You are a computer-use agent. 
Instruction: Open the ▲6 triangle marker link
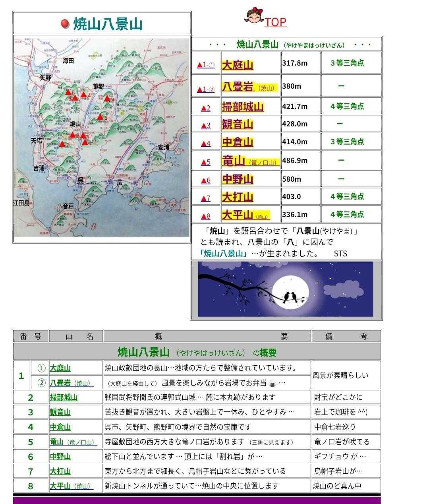[x=206, y=180]
